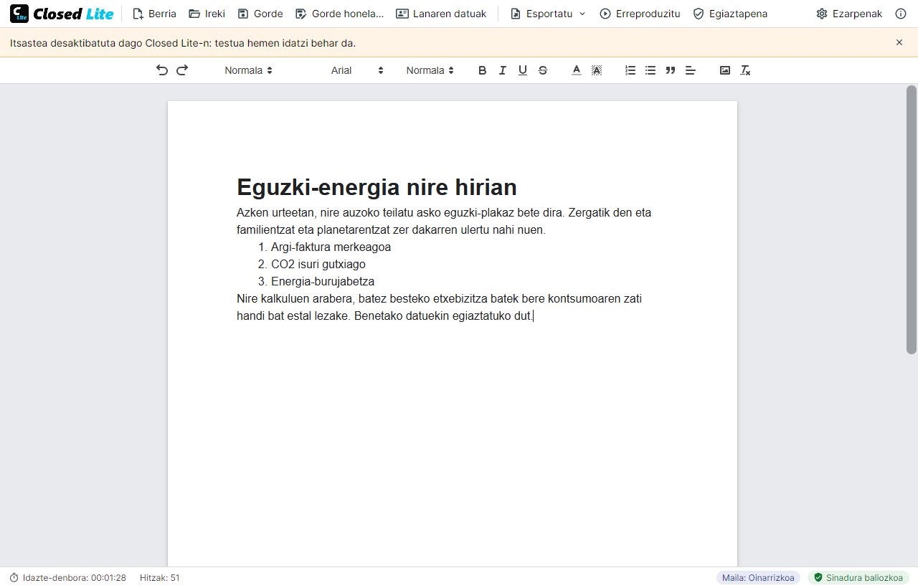This screenshot has height=588, width=918.
Task: Toggle italic formatting
Action: (502, 70)
